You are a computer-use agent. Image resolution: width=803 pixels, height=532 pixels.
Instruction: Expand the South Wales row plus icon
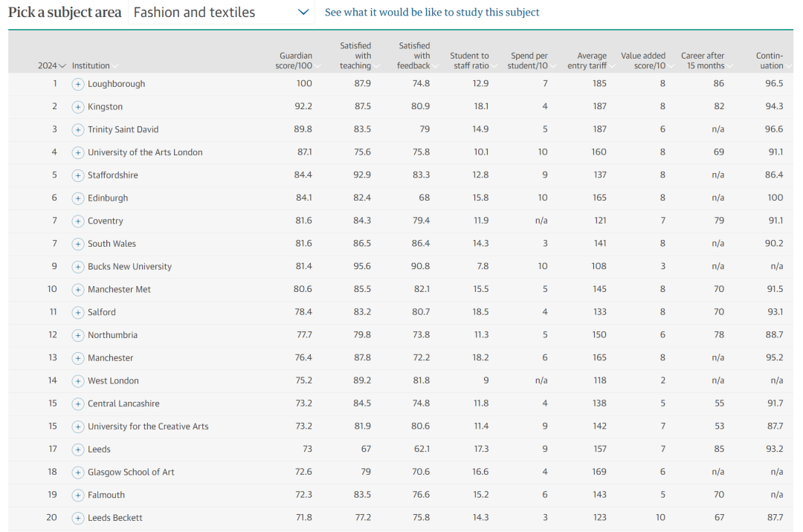click(78, 244)
